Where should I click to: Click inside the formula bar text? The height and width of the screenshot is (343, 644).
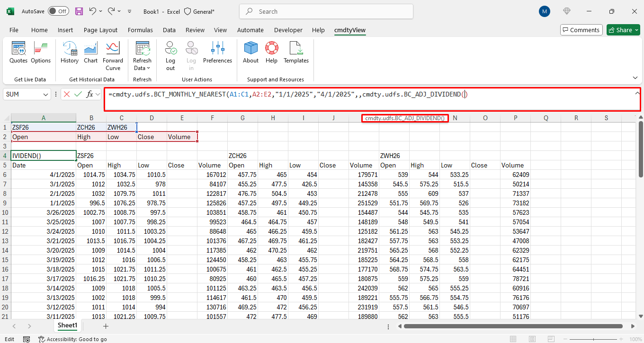(288, 94)
